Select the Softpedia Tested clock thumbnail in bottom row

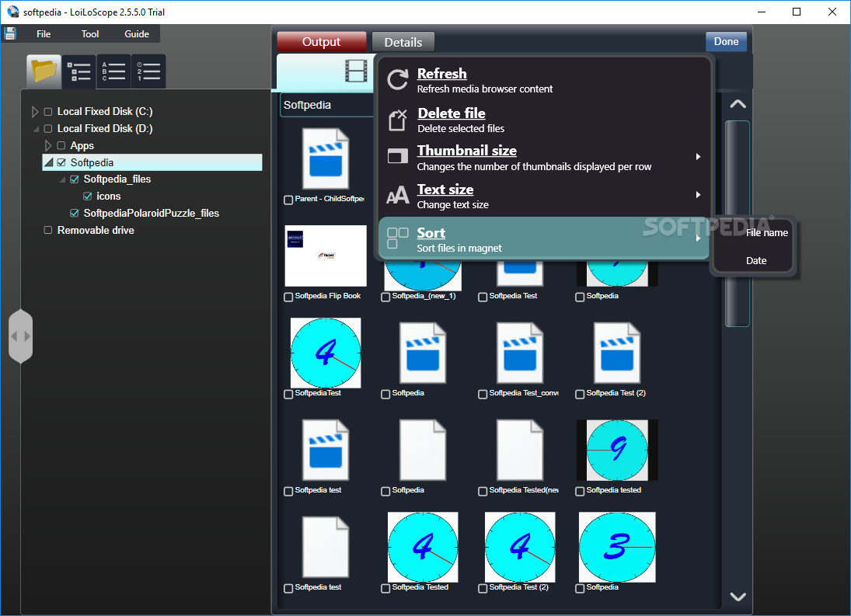pos(423,547)
